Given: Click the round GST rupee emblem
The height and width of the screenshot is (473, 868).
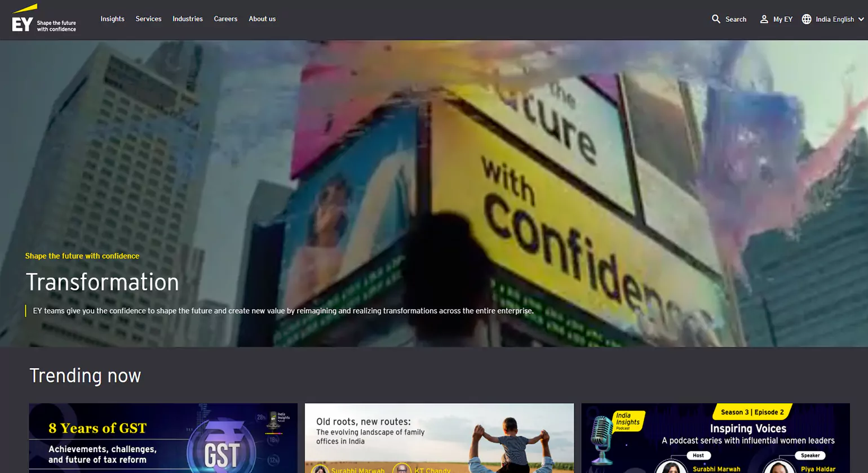Looking at the screenshot, I should [x=222, y=452].
